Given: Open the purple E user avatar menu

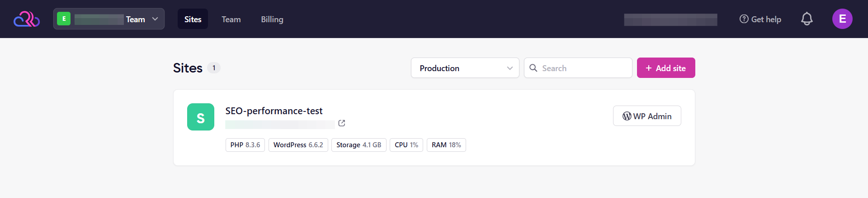Looking at the screenshot, I should 842,19.
